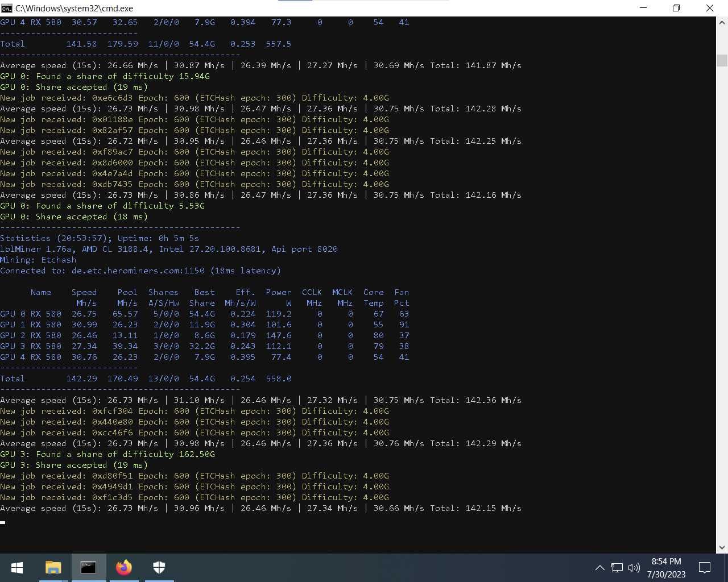Click the lower table's 'GPU 0 RX 580' row name
This screenshot has height=582, width=728.
31,314
